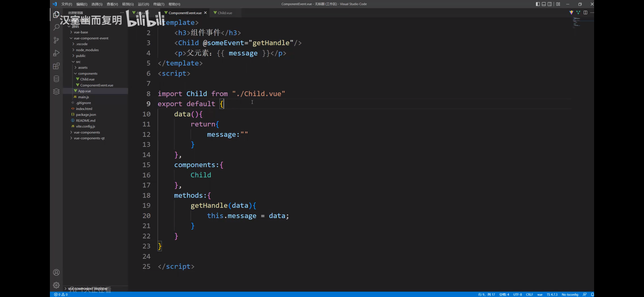The height and width of the screenshot is (297, 644).
Task: Expand the vue-base folder
Action: (x=81, y=32)
